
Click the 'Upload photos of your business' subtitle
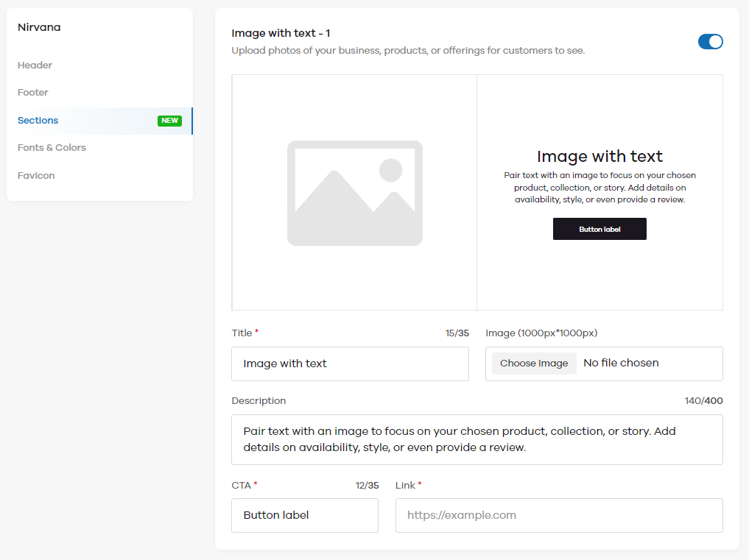click(409, 50)
